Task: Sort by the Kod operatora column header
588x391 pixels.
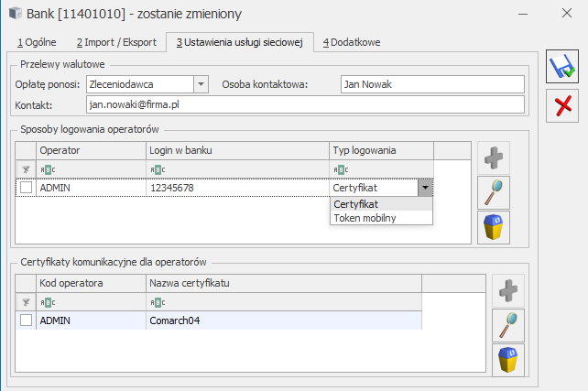Action: pyautogui.click(x=91, y=283)
